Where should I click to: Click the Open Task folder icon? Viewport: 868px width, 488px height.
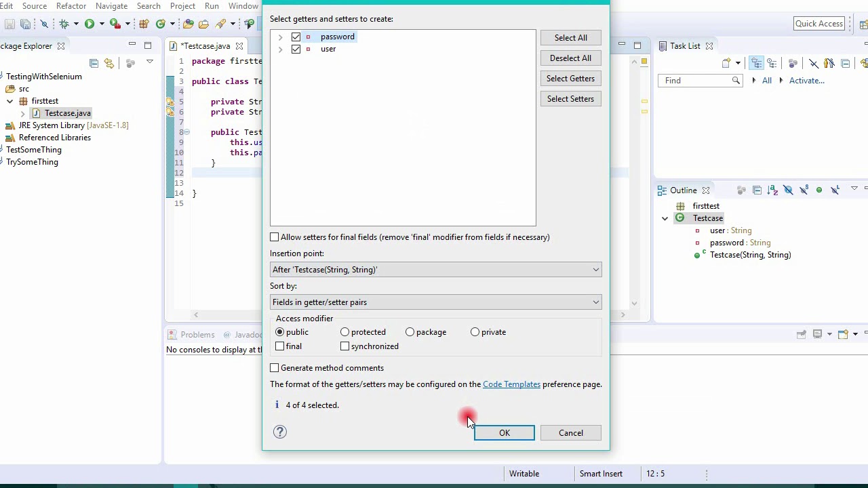(203, 24)
